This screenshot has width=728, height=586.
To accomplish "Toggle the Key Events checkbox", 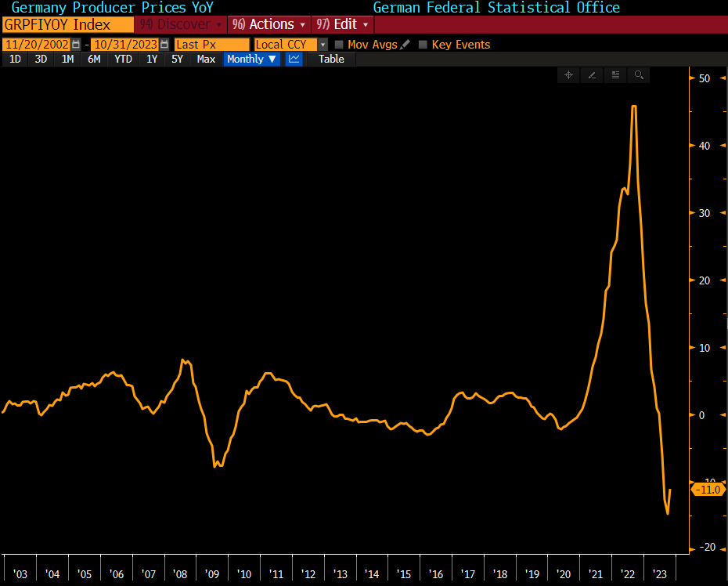I will (x=423, y=45).
